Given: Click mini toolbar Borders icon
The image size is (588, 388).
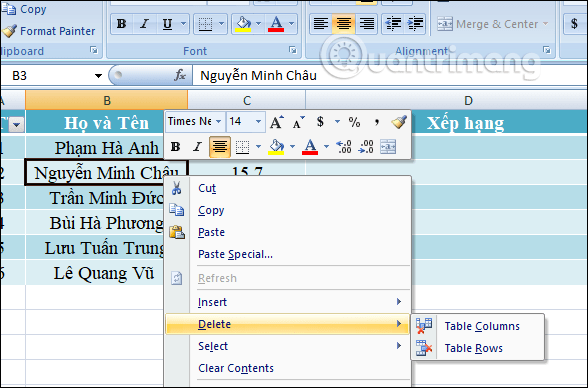Looking at the screenshot, I should (x=242, y=147).
